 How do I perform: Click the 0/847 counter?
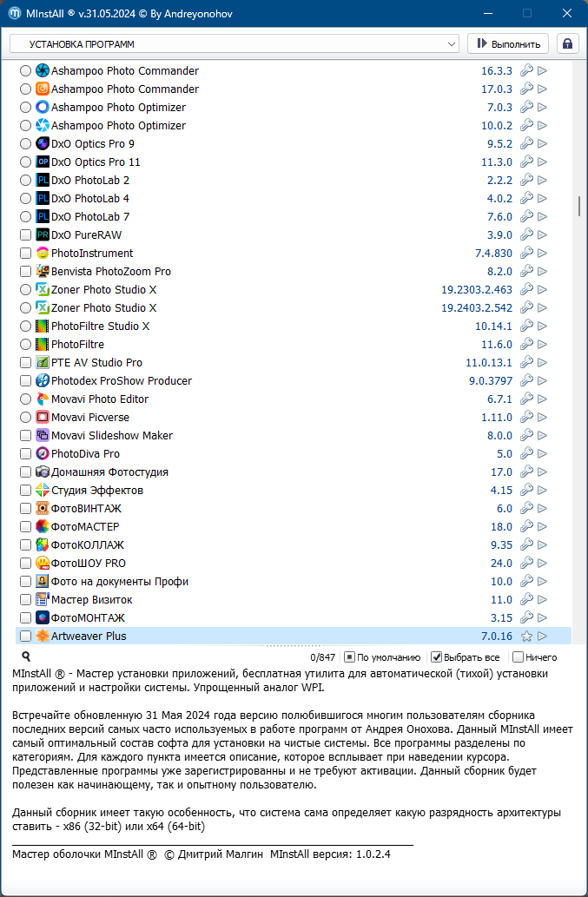coord(322,657)
